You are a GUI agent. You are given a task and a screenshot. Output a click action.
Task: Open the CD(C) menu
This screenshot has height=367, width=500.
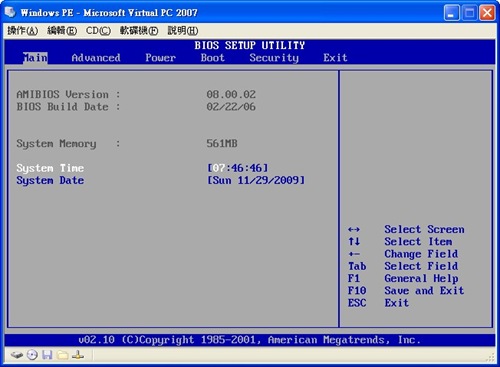click(98, 31)
